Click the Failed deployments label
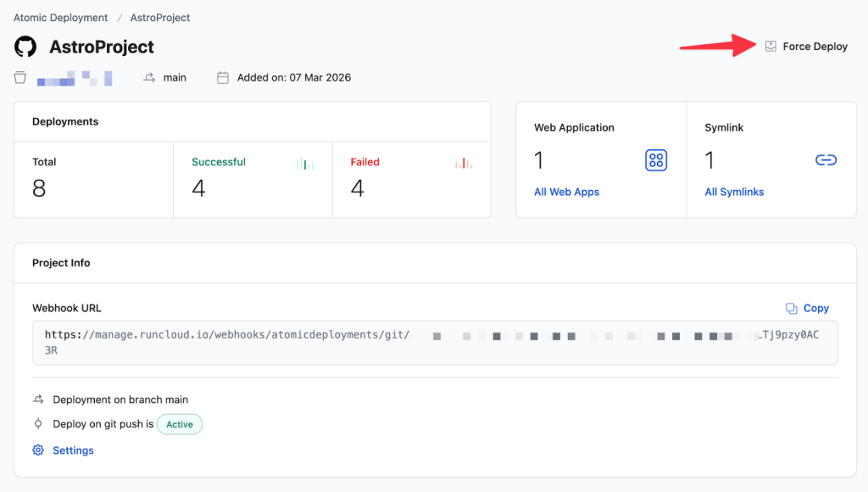Image resolution: width=868 pixels, height=492 pixels. point(364,162)
